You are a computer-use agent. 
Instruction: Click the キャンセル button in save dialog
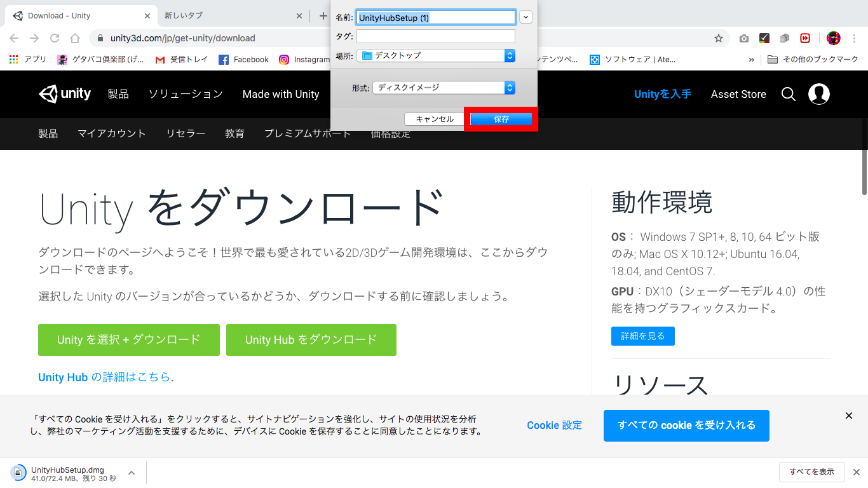point(435,119)
